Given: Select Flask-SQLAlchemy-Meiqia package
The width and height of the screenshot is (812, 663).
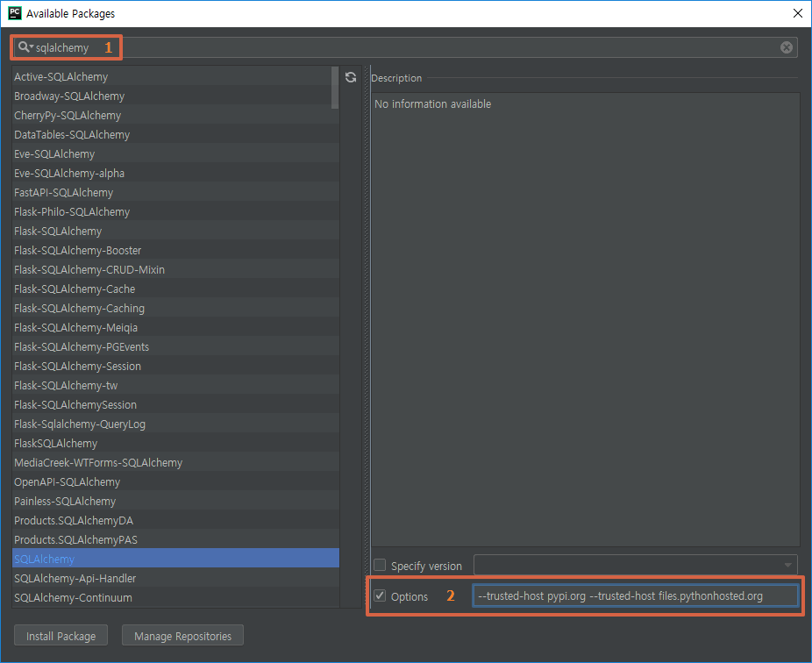Looking at the screenshot, I should point(175,327).
